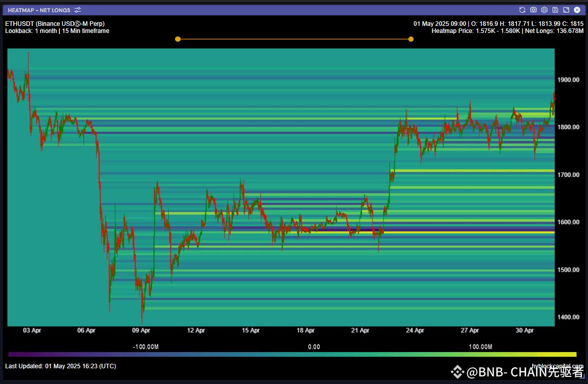This screenshot has width=588, height=384.
Task: Expand the heatmap to fullscreen
Action: coord(566,10)
